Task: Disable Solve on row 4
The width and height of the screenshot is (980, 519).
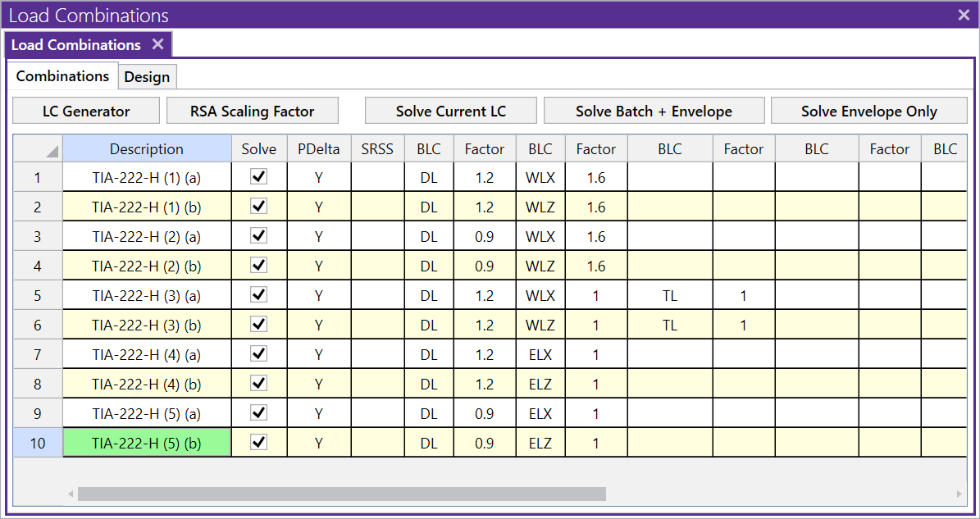Action: click(258, 266)
